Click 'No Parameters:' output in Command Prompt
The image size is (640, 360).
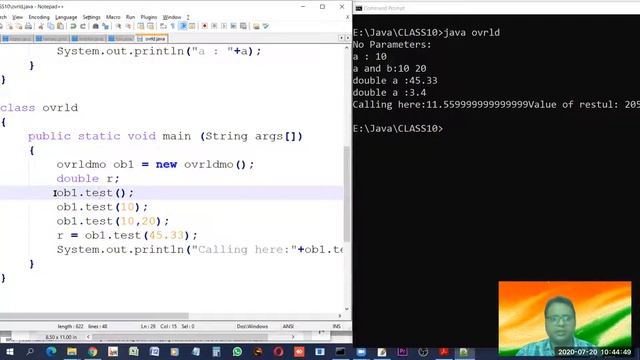click(392, 44)
